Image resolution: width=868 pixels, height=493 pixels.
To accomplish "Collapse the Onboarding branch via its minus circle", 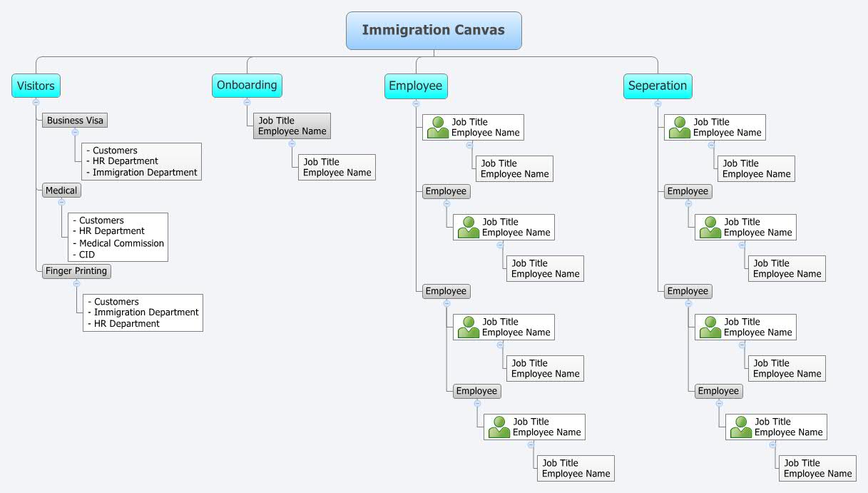I will [247, 103].
